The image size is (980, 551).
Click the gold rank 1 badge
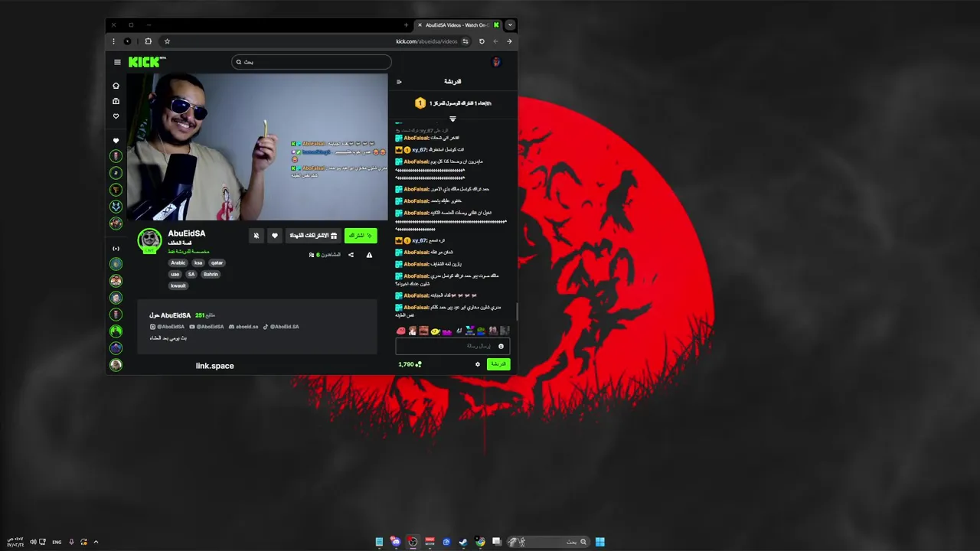pyautogui.click(x=420, y=103)
